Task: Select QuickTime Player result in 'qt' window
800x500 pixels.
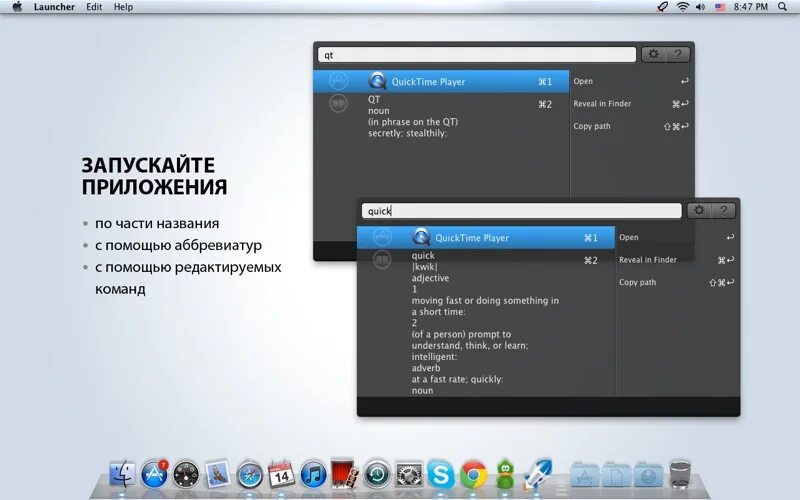Action: pyautogui.click(x=441, y=81)
